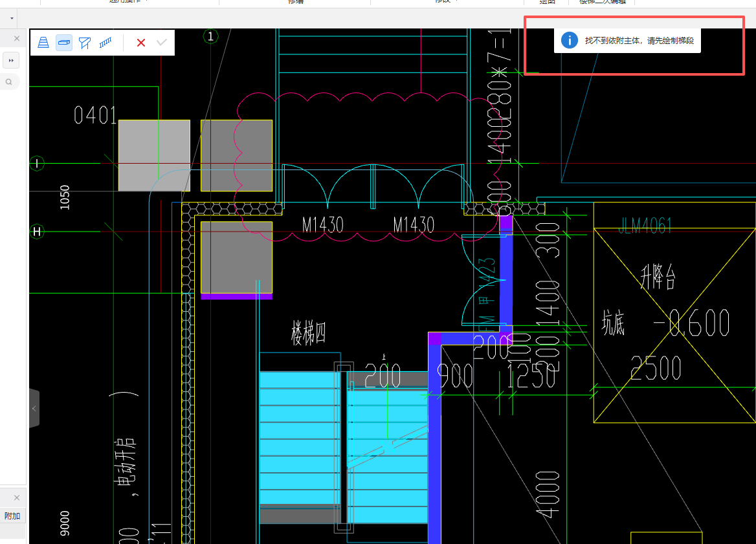The image size is (756, 544).
Task: Select the railing drawing tool
Action: 106,43
